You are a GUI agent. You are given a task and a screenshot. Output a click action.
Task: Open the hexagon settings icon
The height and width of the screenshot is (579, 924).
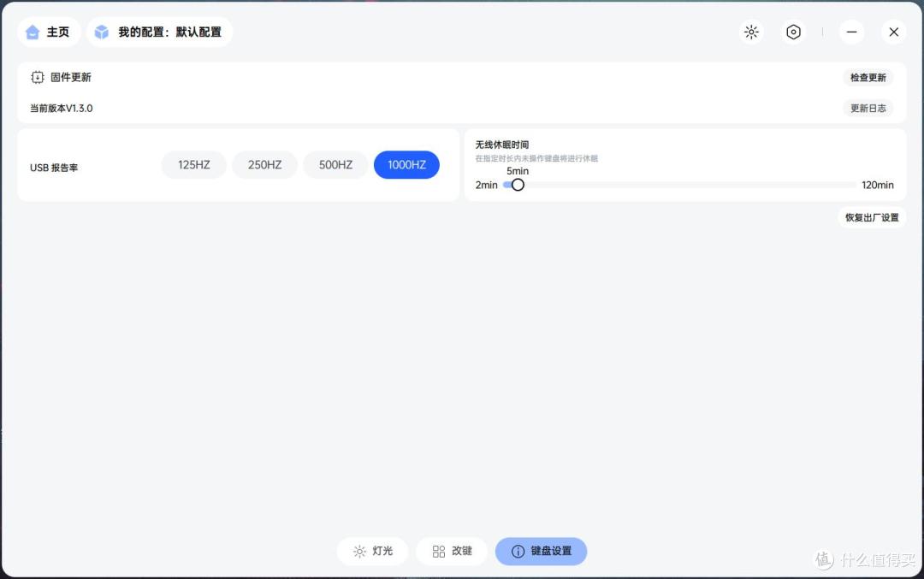tap(793, 32)
